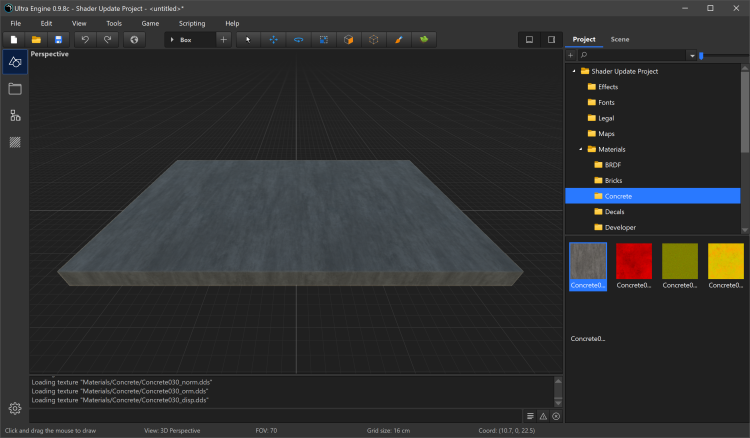Collapse the Materials folder tree arrow
This screenshot has height=438, width=750.
pyautogui.click(x=581, y=149)
